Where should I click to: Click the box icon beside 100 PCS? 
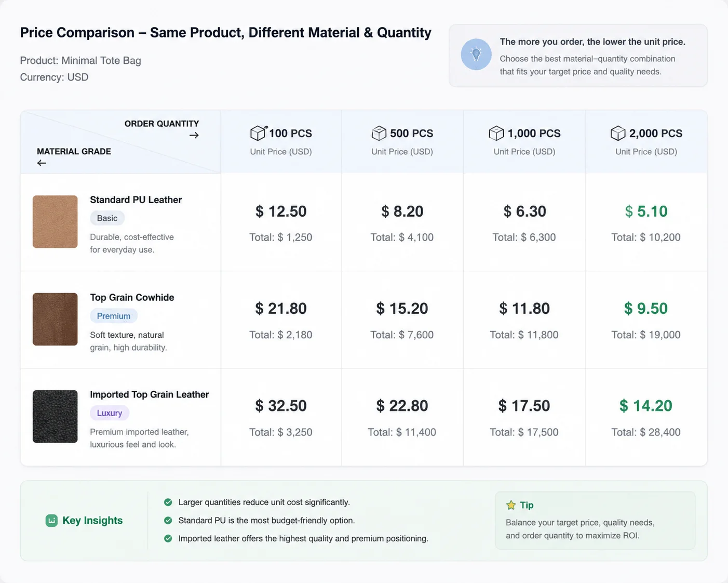coord(258,134)
